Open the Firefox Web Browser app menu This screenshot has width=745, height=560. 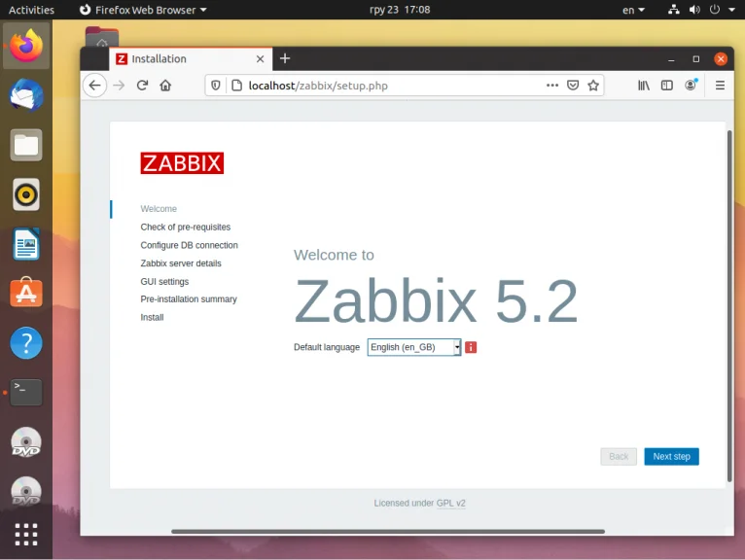(x=143, y=10)
